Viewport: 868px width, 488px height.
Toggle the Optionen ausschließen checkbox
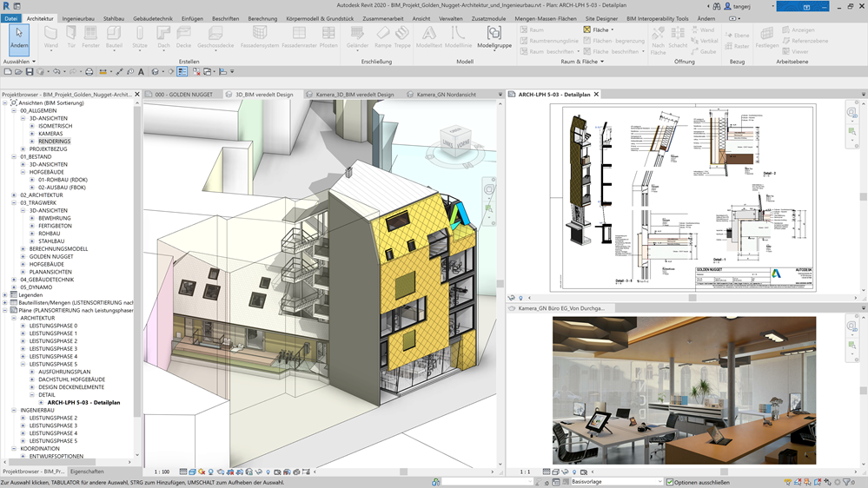point(670,483)
